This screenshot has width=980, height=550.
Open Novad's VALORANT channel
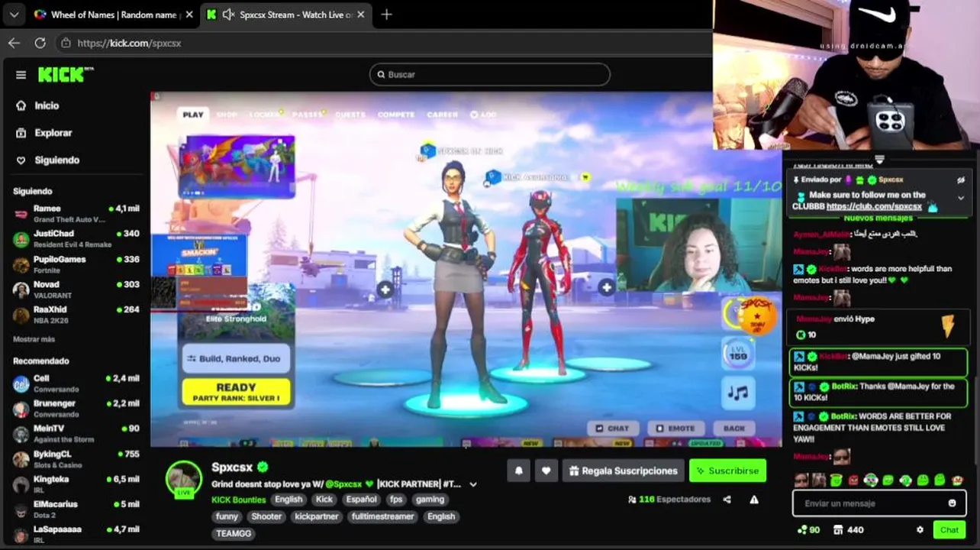pos(76,290)
